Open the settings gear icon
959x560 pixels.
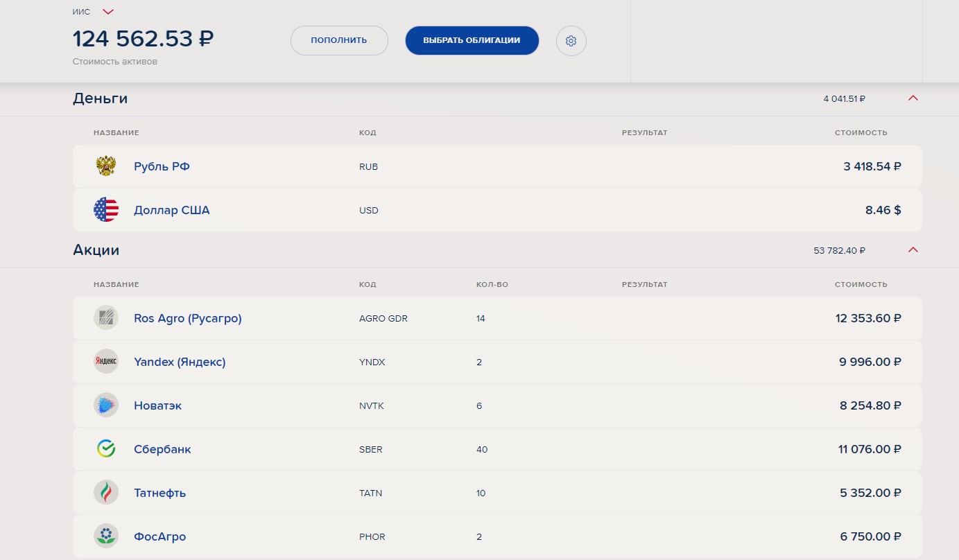pyautogui.click(x=571, y=41)
